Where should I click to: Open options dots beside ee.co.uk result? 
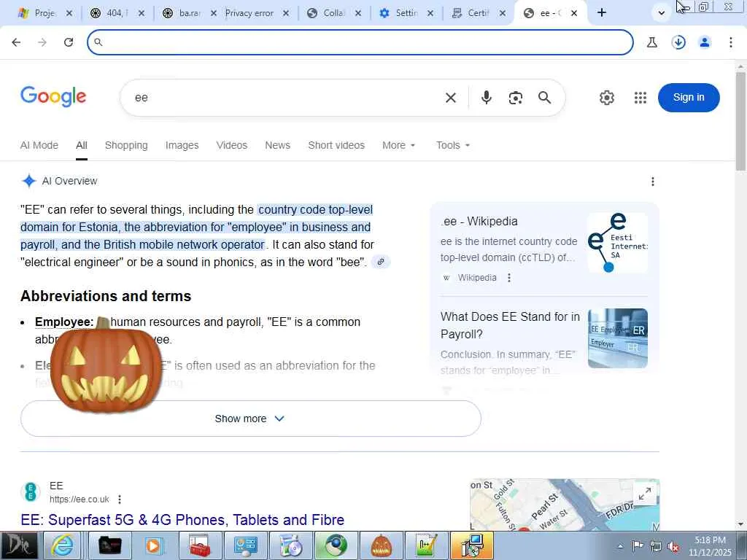pos(120,499)
